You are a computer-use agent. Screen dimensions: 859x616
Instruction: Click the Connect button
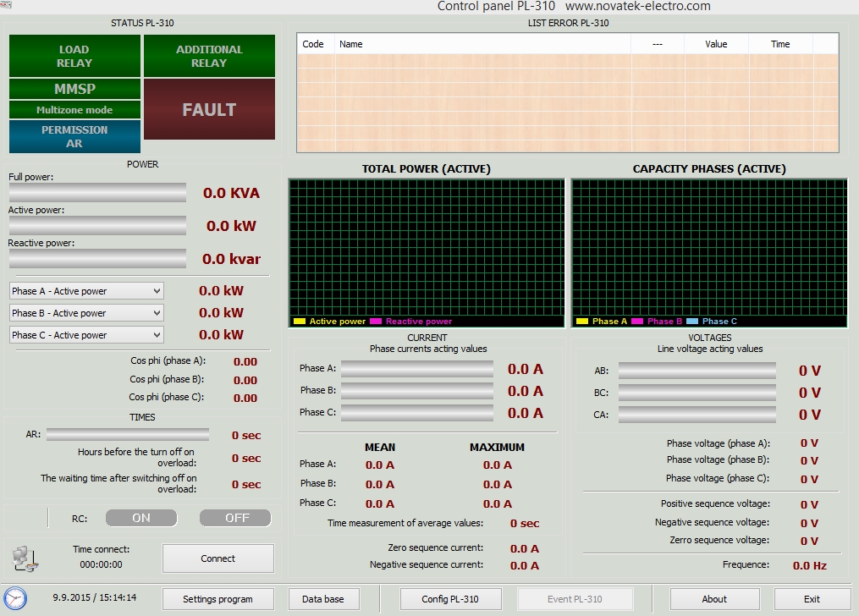pos(218,558)
